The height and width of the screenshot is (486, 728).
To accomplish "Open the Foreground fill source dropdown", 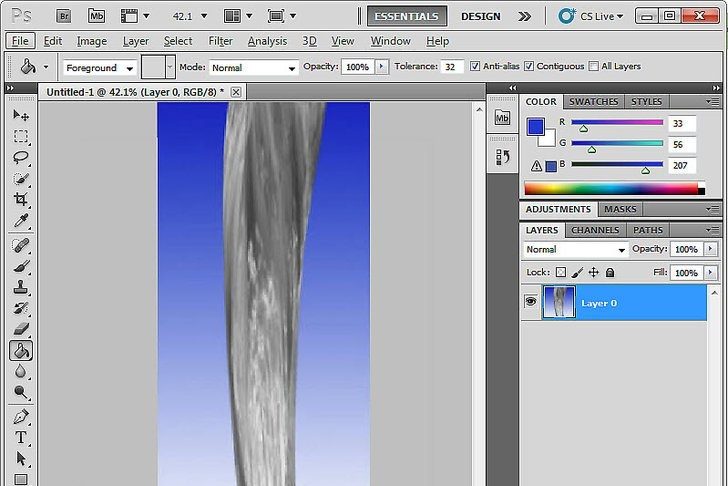I will (x=100, y=68).
